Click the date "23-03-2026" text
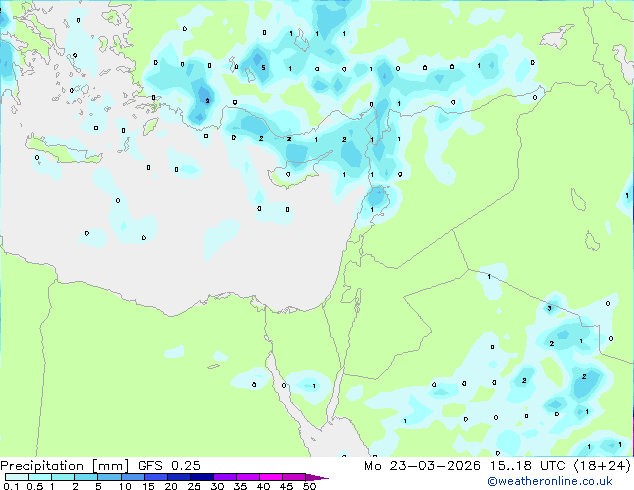 [x=435, y=466]
